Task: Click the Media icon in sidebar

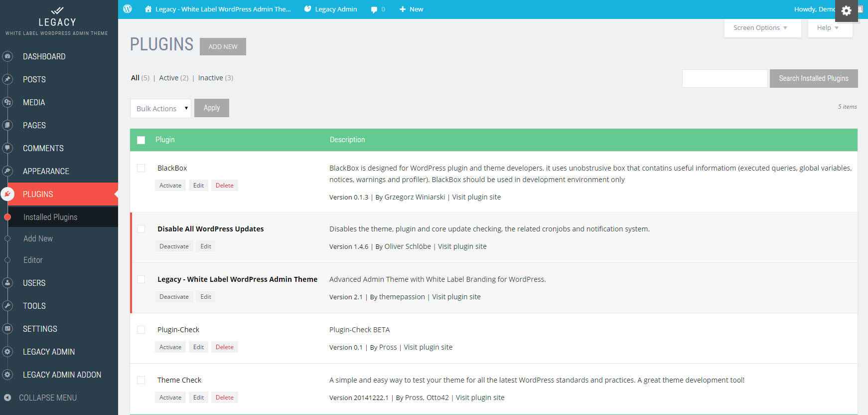Action: (x=7, y=102)
